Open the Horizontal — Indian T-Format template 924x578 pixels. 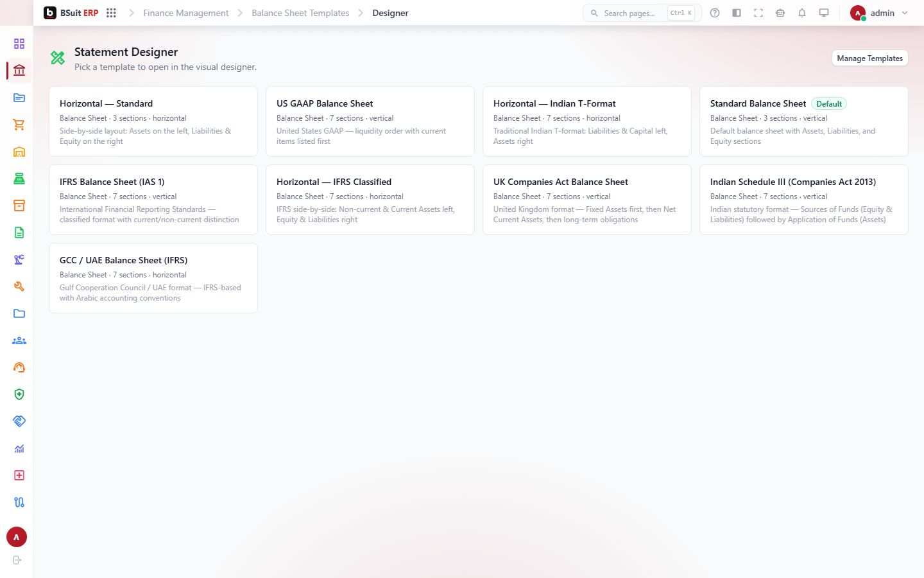point(587,121)
